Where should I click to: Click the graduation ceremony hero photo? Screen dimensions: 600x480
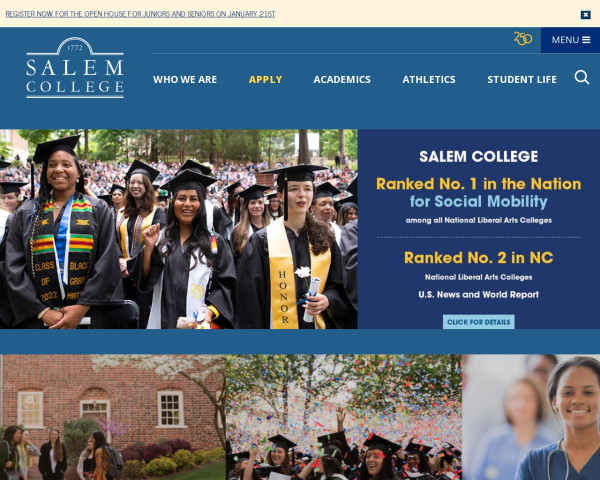click(x=179, y=229)
